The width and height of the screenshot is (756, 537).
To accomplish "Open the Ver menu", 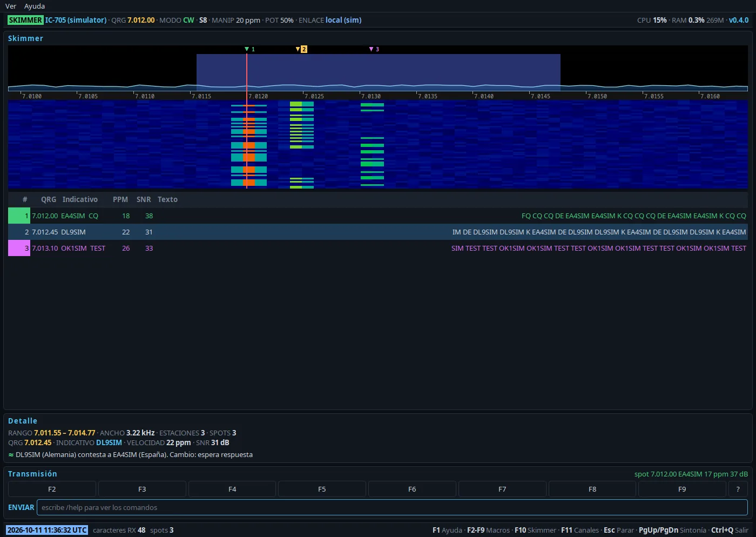I will [x=11, y=6].
